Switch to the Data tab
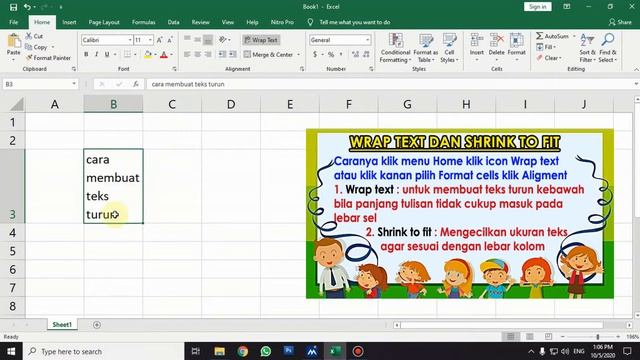This screenshot has height=360, width=640. (x=173, y=22)
